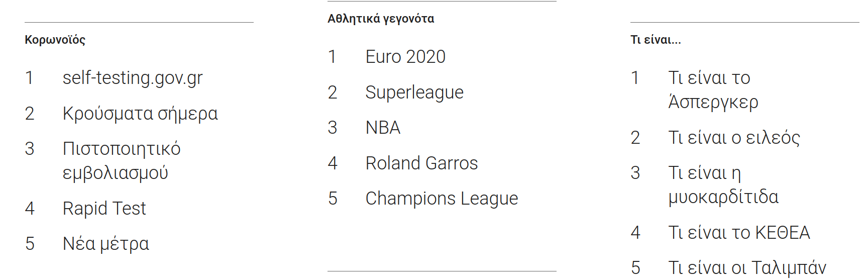Click the NBA search trend
This screenshot has width=868, height=279.
383,128
